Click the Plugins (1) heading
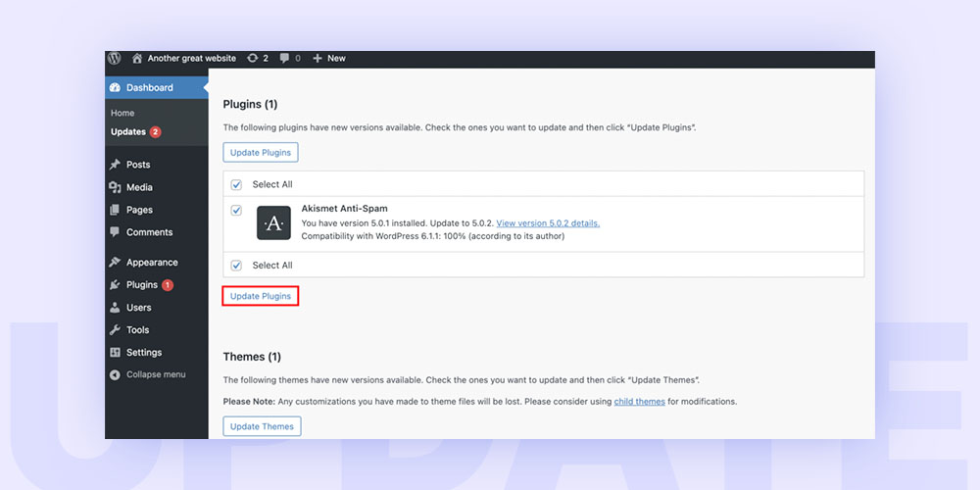 coord(250,105)
